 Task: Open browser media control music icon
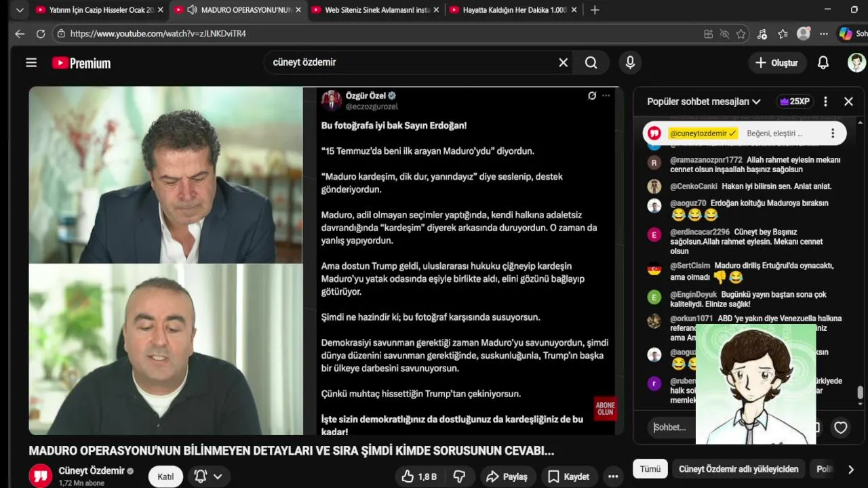click(x=762, y=34)
